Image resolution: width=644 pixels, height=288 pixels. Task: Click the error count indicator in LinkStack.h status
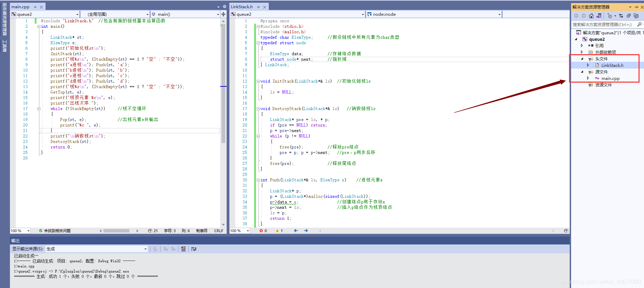[263, 231]
